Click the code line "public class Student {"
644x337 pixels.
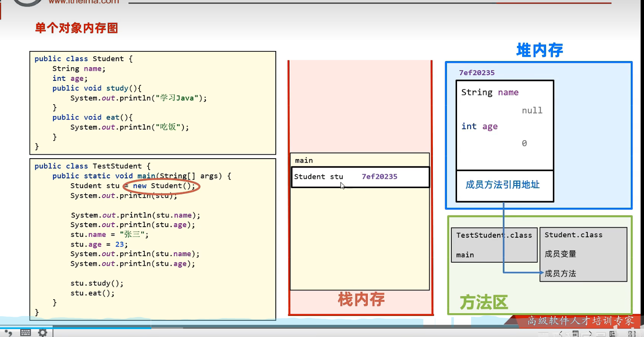tap(84, 59)
